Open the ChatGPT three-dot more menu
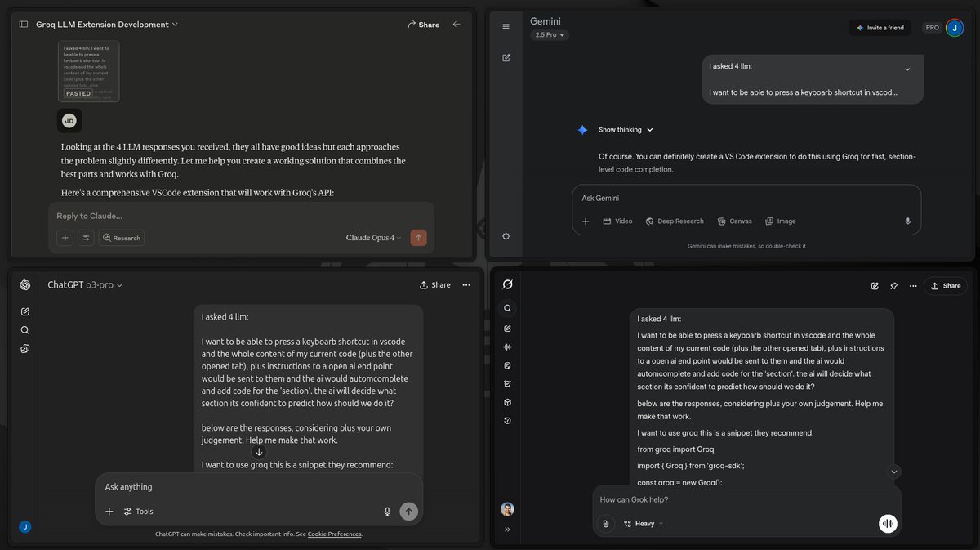Viewport: 980px width, 550px height. 466,285
